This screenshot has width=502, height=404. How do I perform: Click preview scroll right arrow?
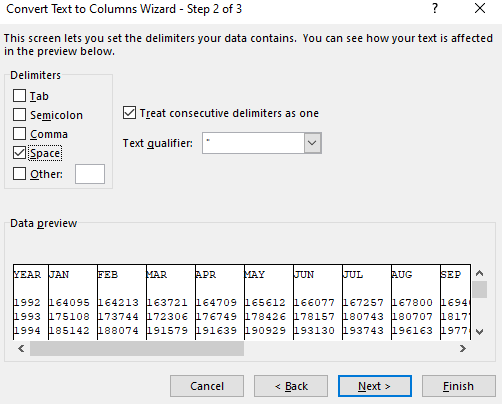[x=463, y=349]
